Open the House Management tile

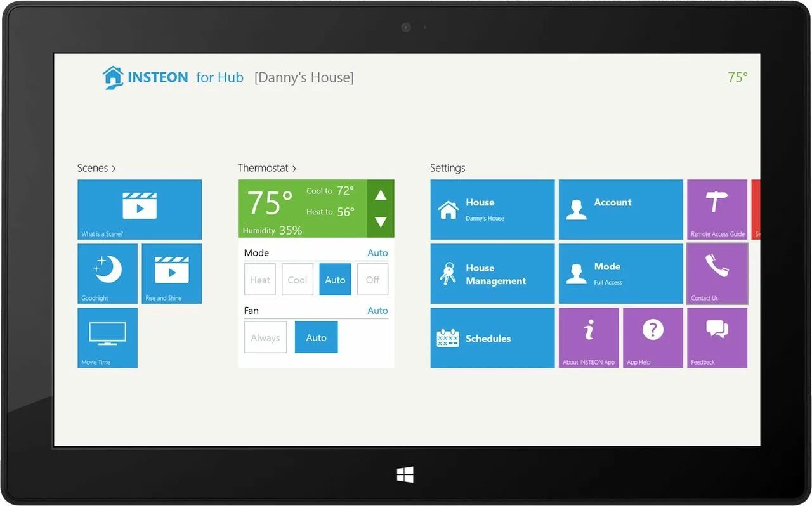(x=492, y=273)
